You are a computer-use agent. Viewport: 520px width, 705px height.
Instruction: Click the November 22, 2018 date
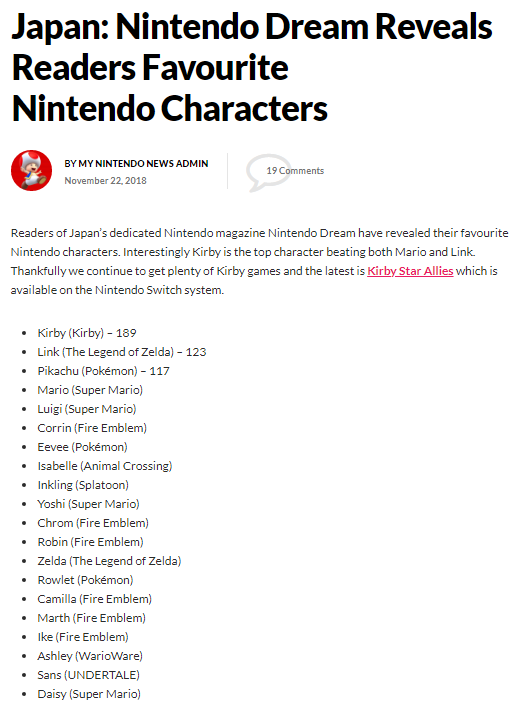(x=106, y=181)
